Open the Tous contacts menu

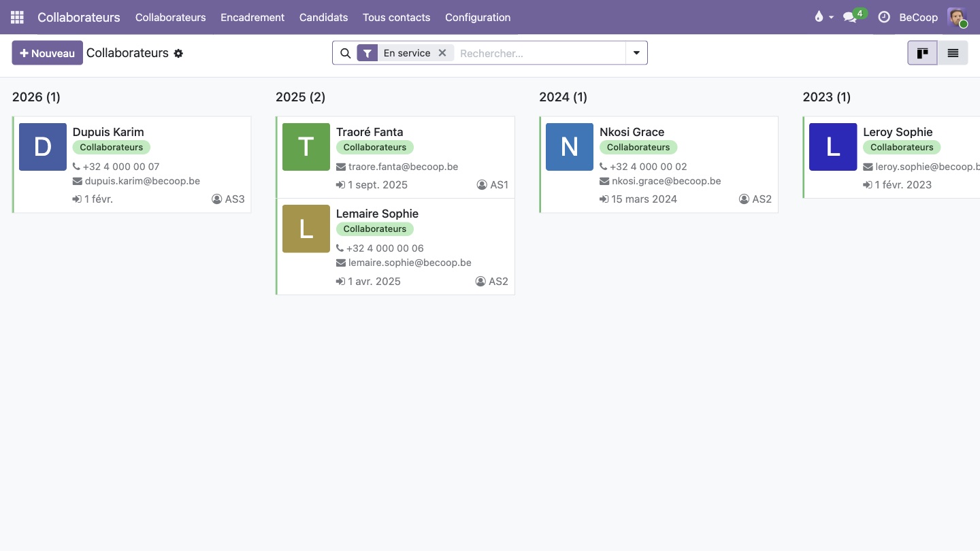click(396, 17)
